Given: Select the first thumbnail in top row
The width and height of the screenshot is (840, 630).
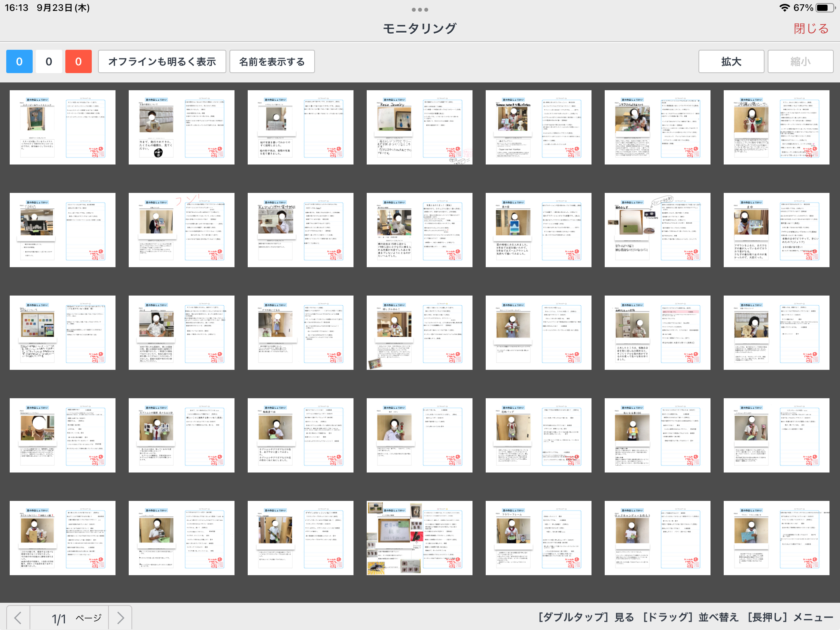Looking at the screenshot, I should coord(62,127).
